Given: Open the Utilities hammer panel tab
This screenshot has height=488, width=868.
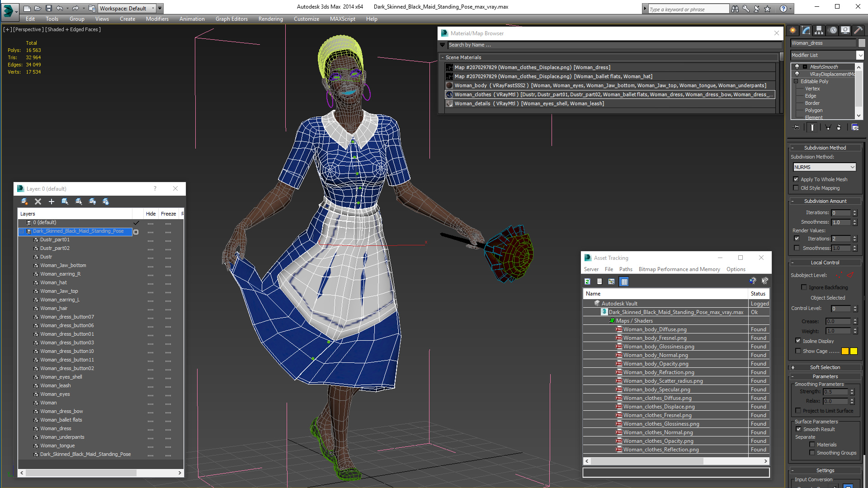Looking at the screenshot, I should (x=858, y=30).
